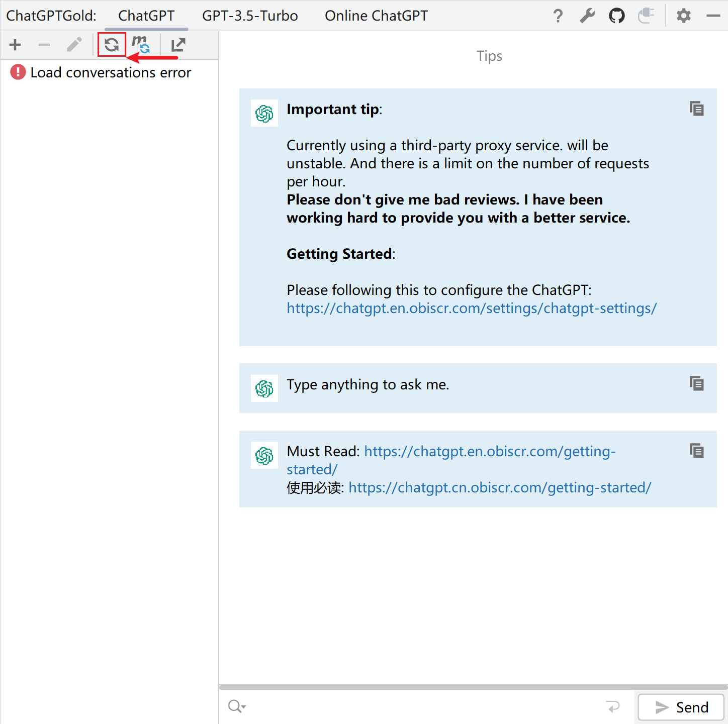This screenshot has height=724, width=728.
Task: Expand the search history dropdown in input
Action: (237, 706)
